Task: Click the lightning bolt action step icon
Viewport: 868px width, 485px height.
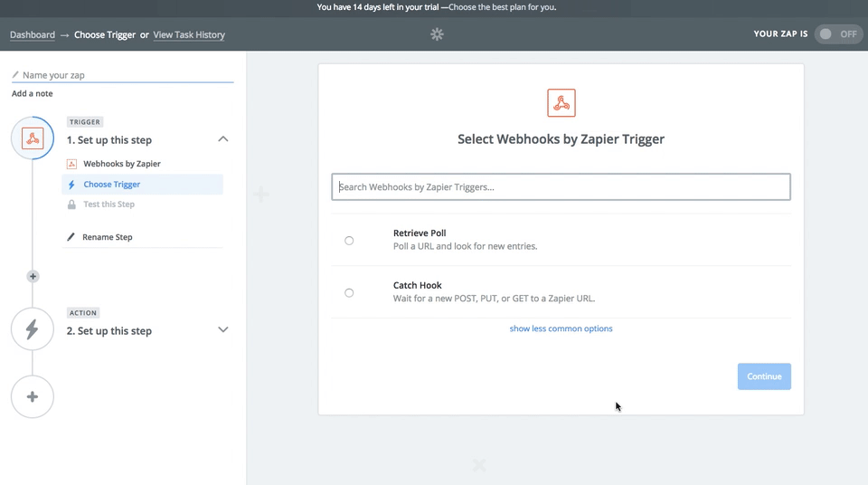Action: [x=33, y=329]
